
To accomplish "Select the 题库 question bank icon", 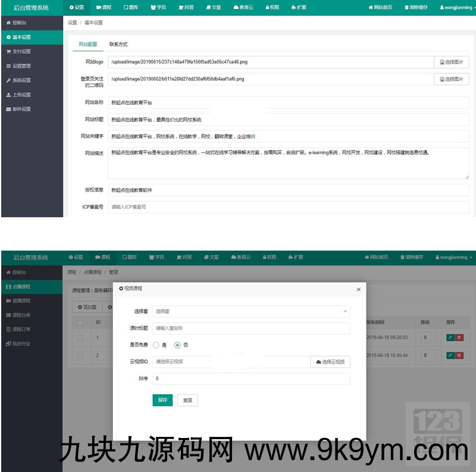I will coord(126,8).
